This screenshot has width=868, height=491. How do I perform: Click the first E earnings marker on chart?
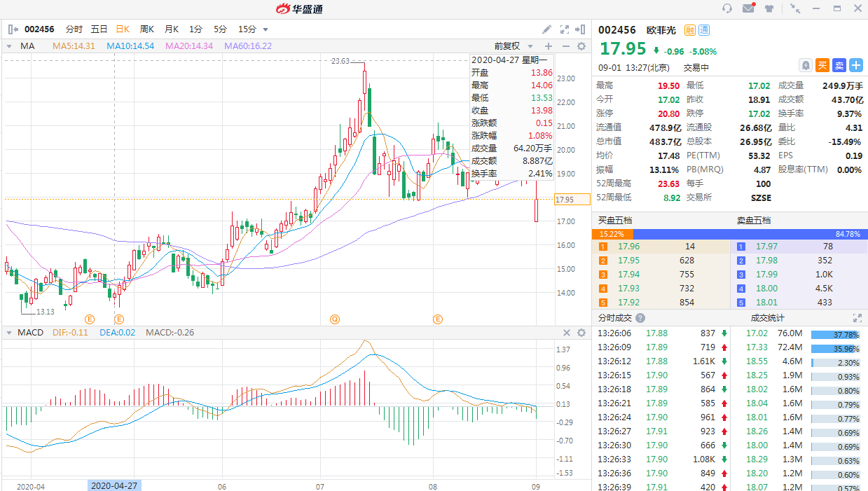coord(89,319)
